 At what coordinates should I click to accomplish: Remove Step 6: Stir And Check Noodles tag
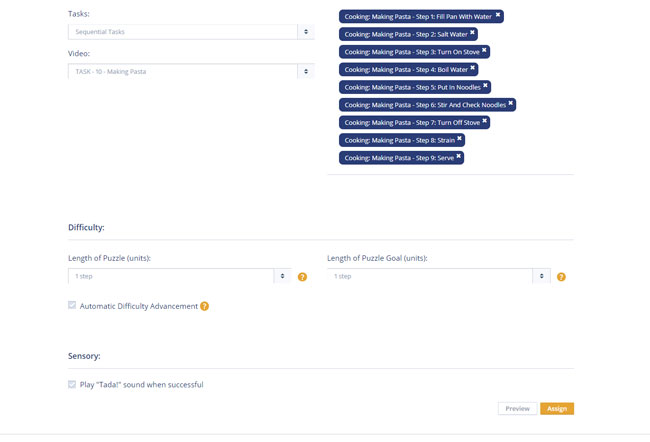click(511, 103)
